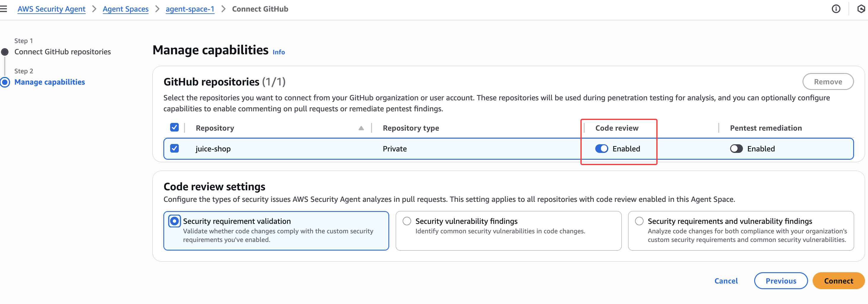This screenshot has height=304, width=868.
Task: Select Manage capabilities step in sidebar
Action: (50, 82)
